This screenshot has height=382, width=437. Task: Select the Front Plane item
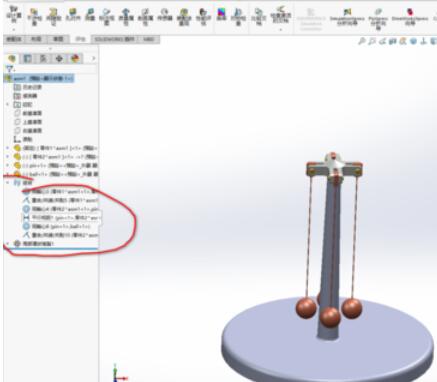click(28, 113)
